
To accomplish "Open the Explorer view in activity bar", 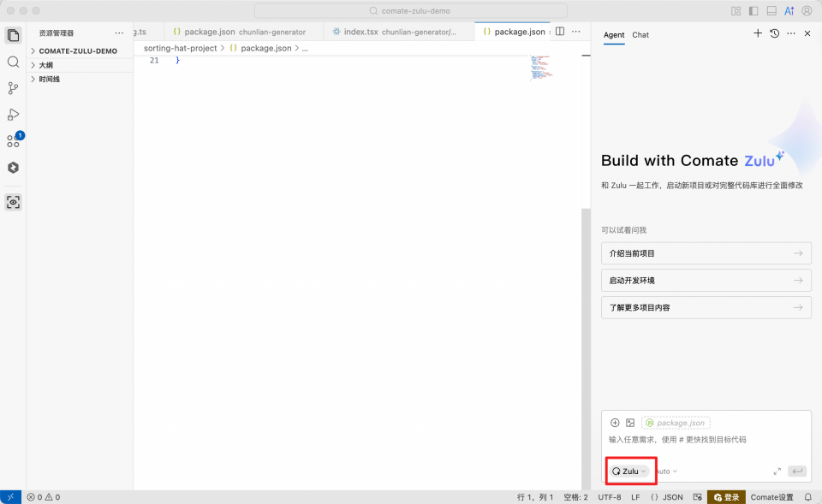I will pos(13,36).
